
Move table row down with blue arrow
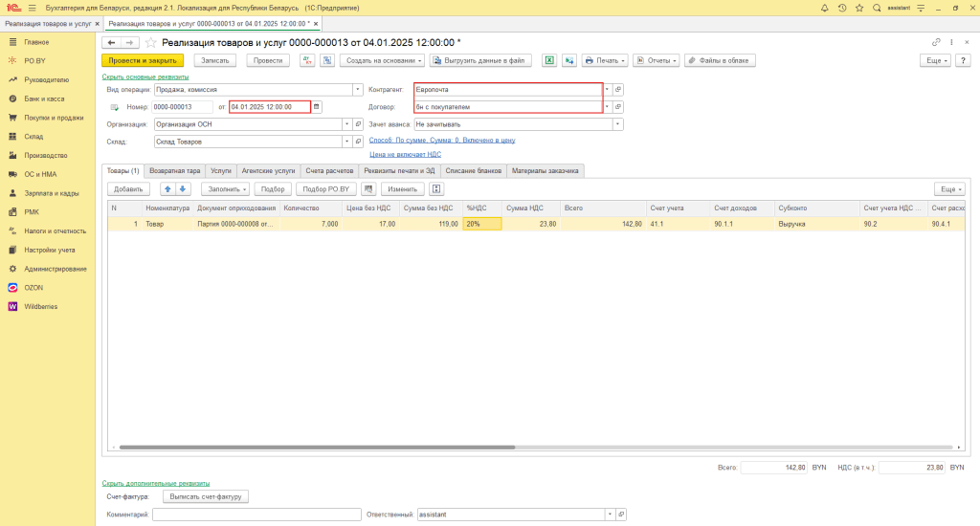pyautogui.click(x=183, y=188)
